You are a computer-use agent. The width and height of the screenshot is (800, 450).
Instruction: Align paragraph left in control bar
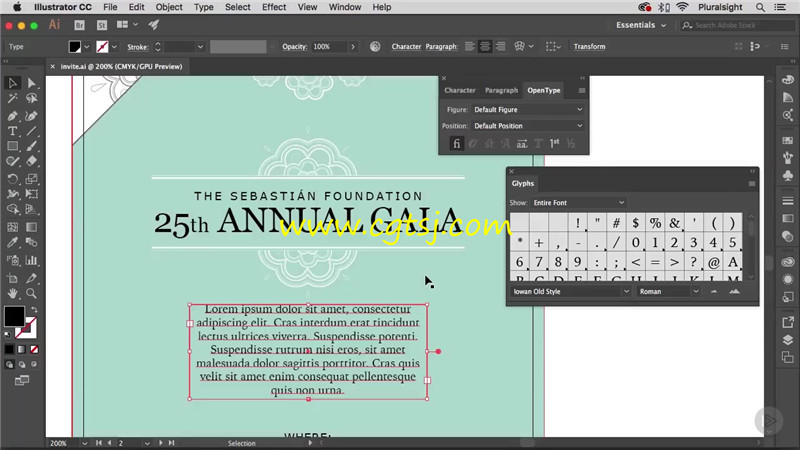point(469,46)
